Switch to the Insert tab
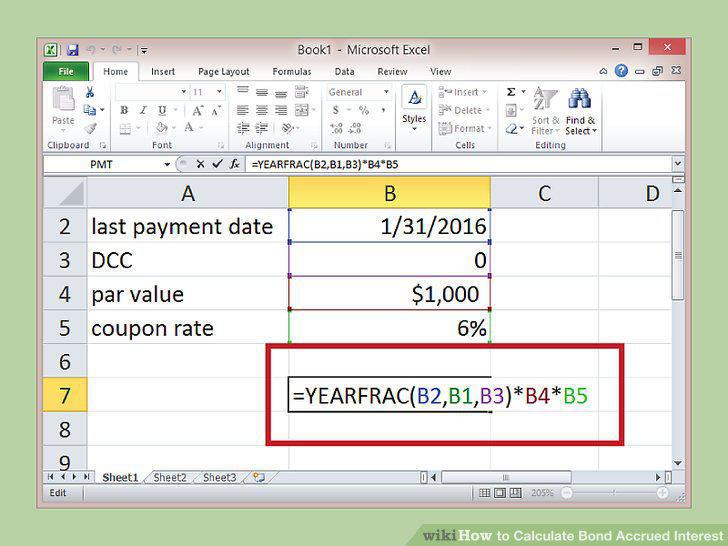This screenshot has width=728, height=546. click(x=163, y=72)
